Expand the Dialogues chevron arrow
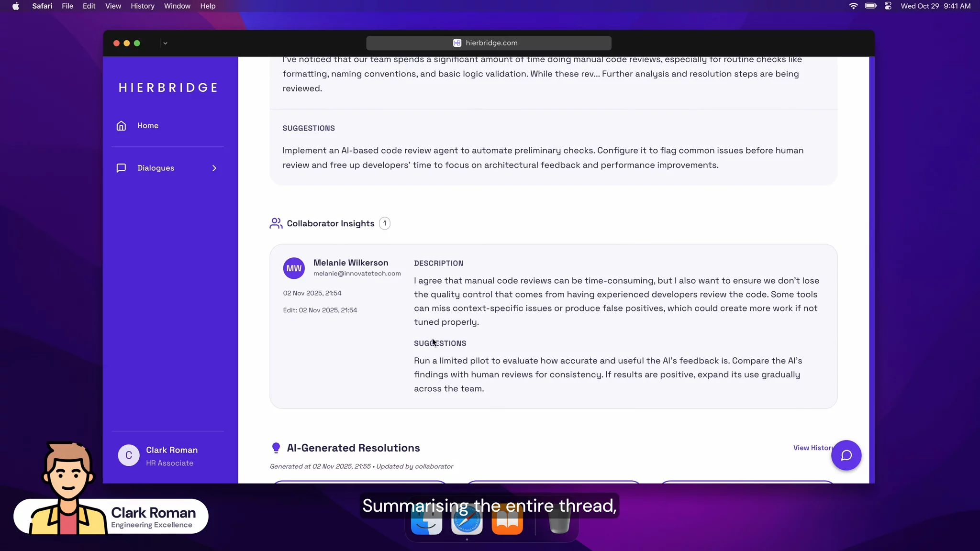This screenshot has height=551, width=980. pyautogui.click(x=214, y=168)
